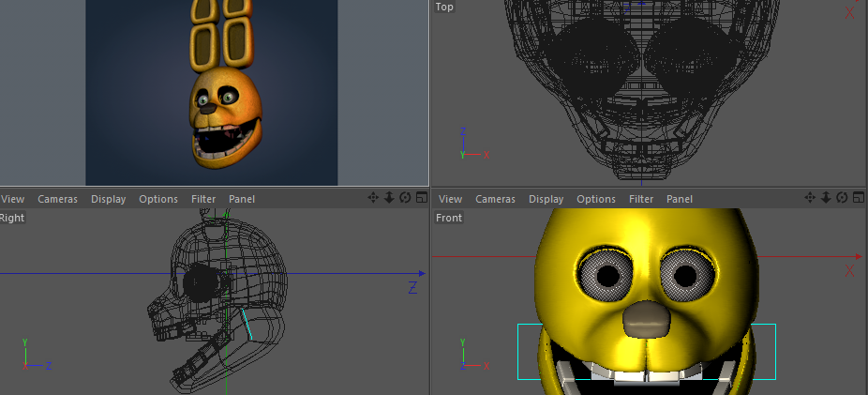Click the Top viewport name label
The width and height of the screenshot is (868, 395).
[x=444, y=7]
